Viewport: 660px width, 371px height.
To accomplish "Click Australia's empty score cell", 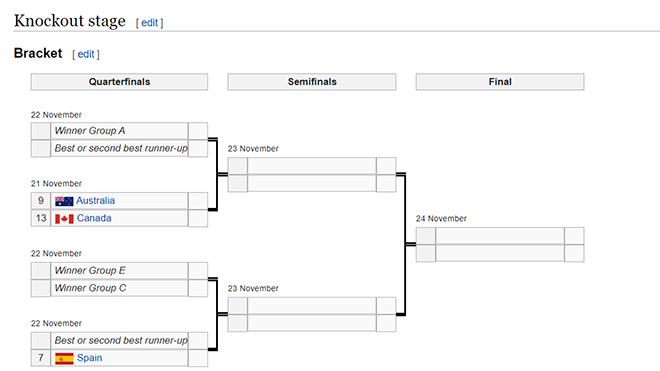I will click(198, 201).
